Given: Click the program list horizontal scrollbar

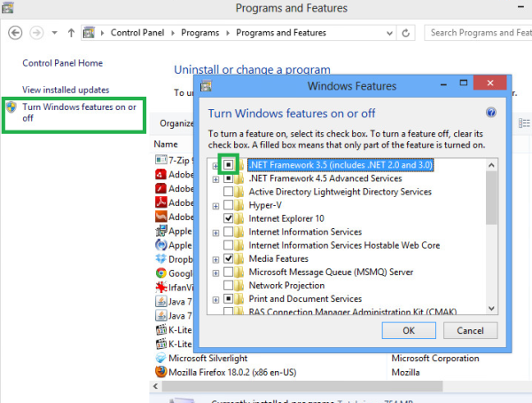Looking at the screenshot, I should [x=302, y=386].
